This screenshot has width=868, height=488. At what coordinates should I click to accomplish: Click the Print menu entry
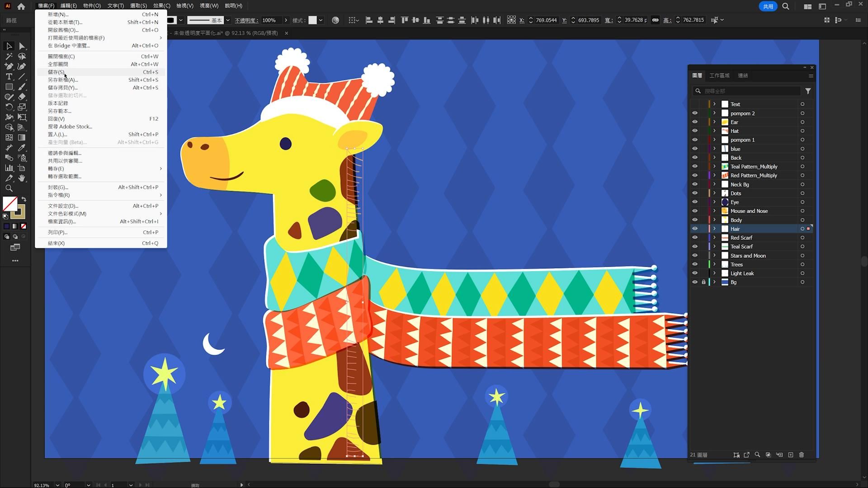[57, 232]
